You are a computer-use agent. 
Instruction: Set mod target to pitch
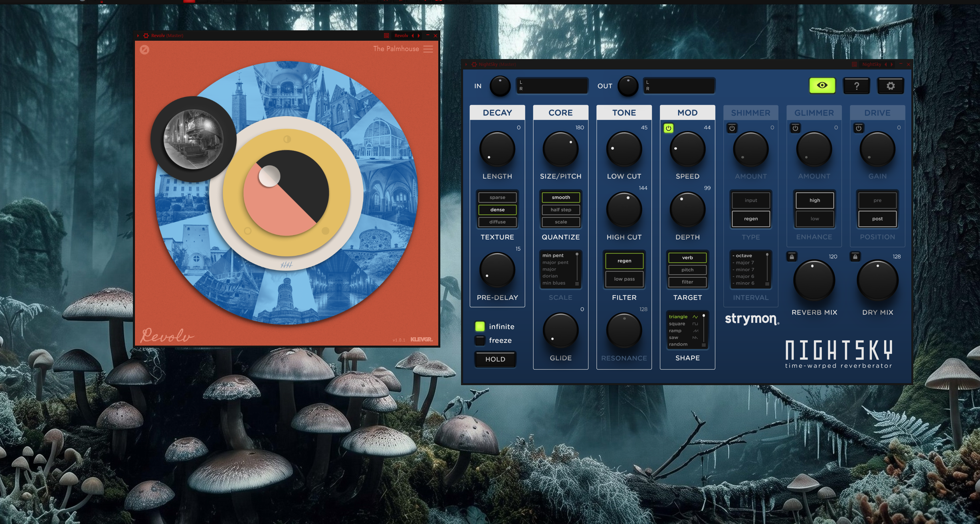tap(687, 270)
